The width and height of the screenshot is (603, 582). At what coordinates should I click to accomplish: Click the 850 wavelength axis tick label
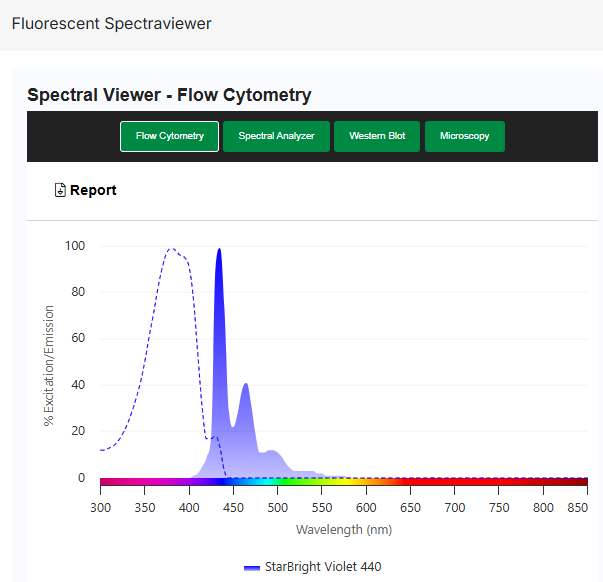577,508
